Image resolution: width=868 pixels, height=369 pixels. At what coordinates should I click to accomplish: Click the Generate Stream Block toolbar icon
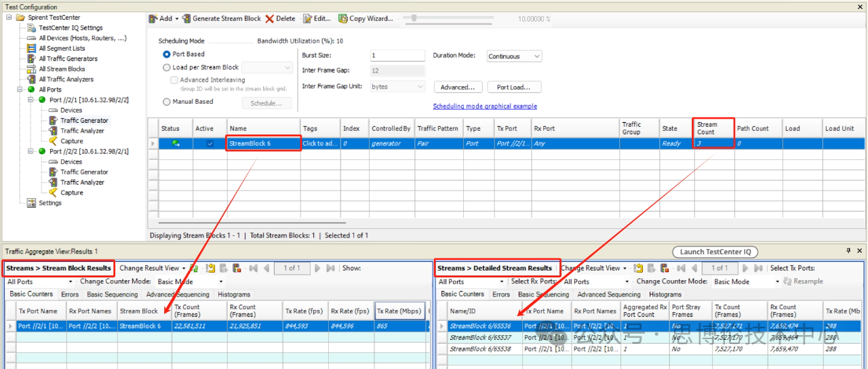click(x=186, y=18)
